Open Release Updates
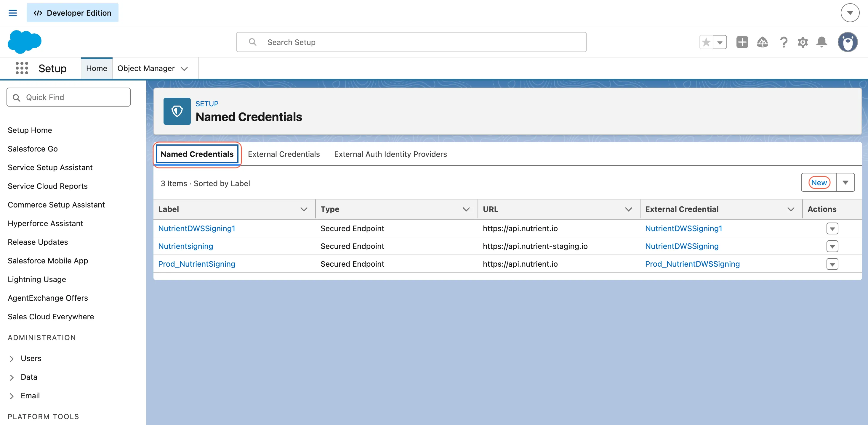 tap(38, 242)
